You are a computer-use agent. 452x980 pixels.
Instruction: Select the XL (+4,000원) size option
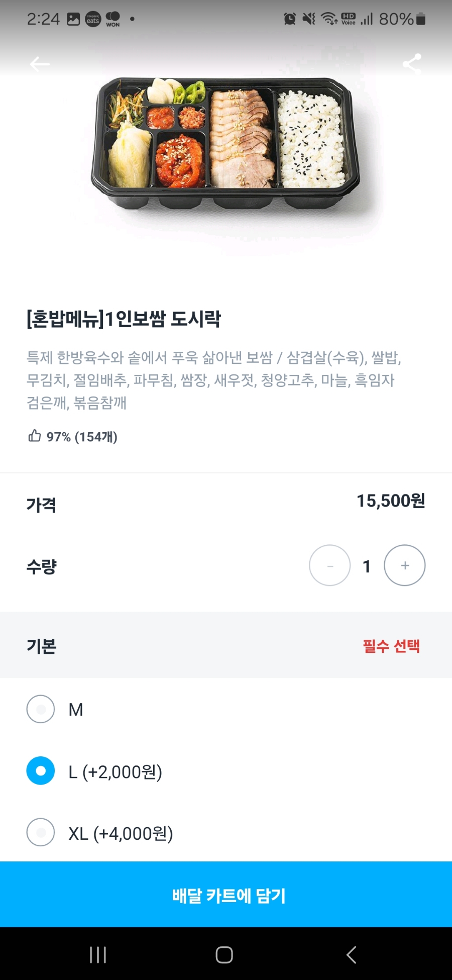pos(41,833)
